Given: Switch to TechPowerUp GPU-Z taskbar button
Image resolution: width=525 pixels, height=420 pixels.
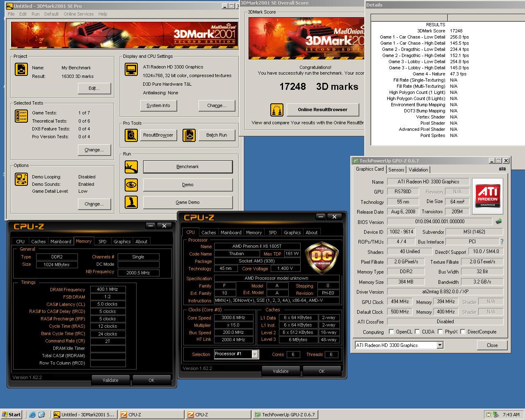Looking at the screenshot, I should tap(285, 415).
